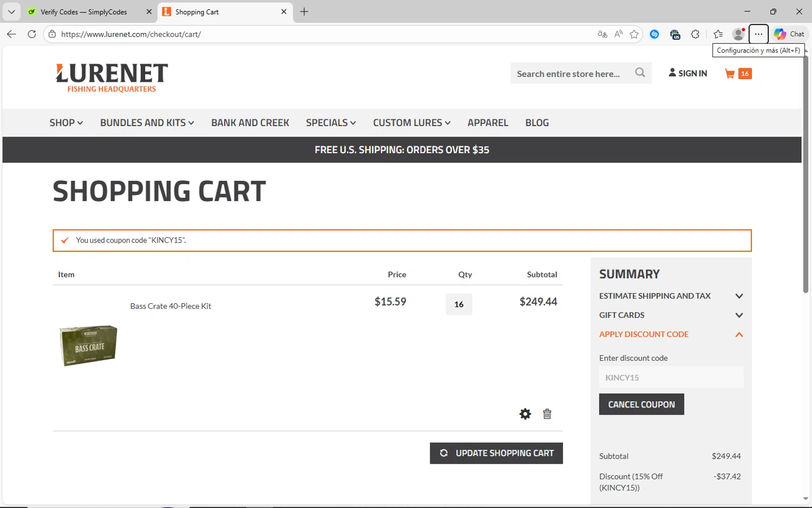Open the Shop dropdown menu

point(66,123)
